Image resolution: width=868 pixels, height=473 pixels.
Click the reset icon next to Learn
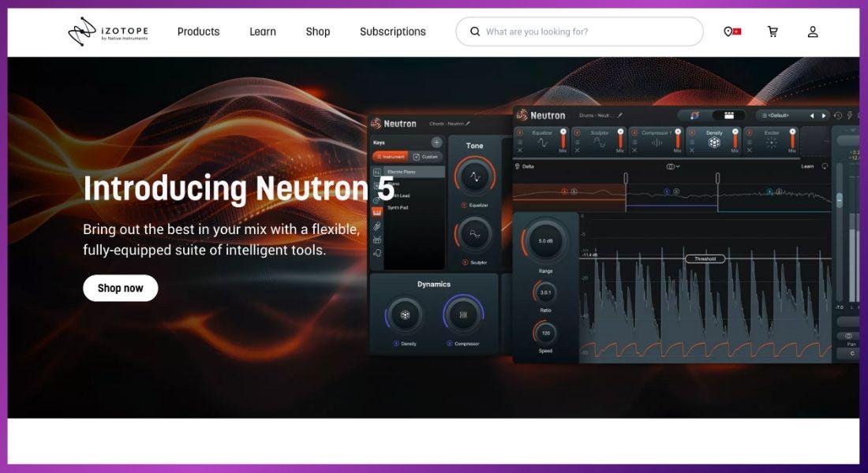825,166
